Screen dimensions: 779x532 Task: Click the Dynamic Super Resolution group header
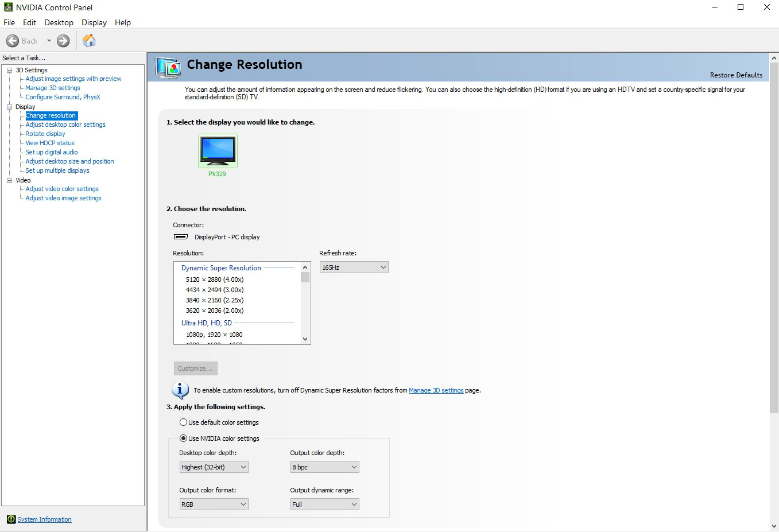point(221,268)
